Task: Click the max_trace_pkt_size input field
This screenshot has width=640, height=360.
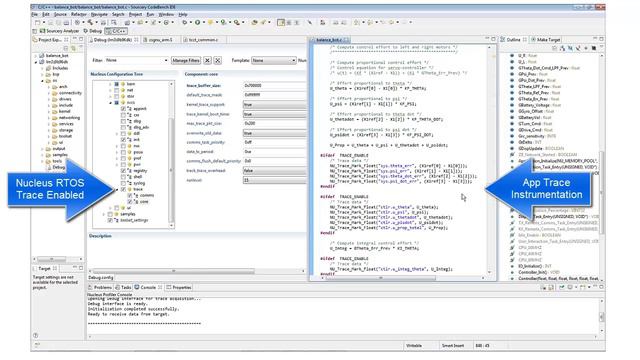Action: point(275,123)
